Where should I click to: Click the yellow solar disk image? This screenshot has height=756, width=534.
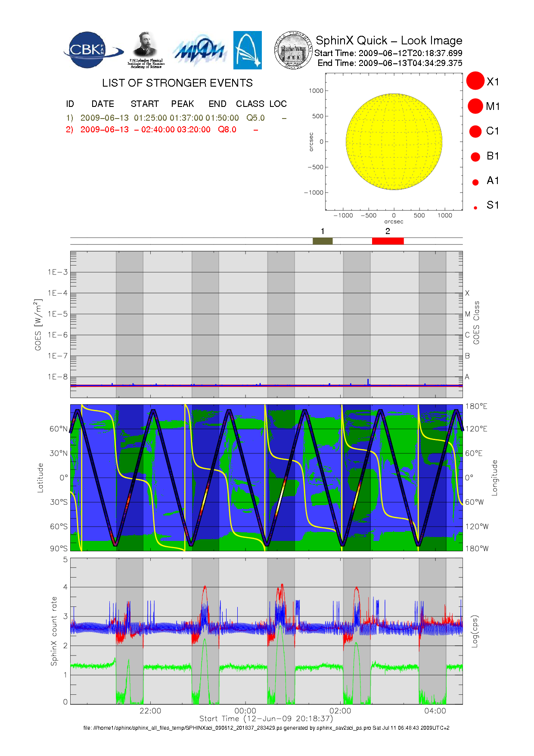[394, 142]
